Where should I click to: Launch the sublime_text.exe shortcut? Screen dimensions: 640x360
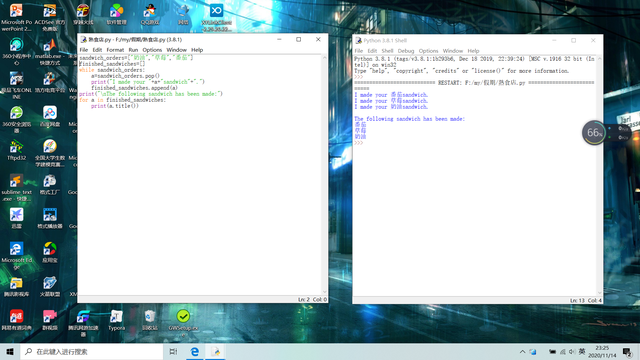[16, 187]
